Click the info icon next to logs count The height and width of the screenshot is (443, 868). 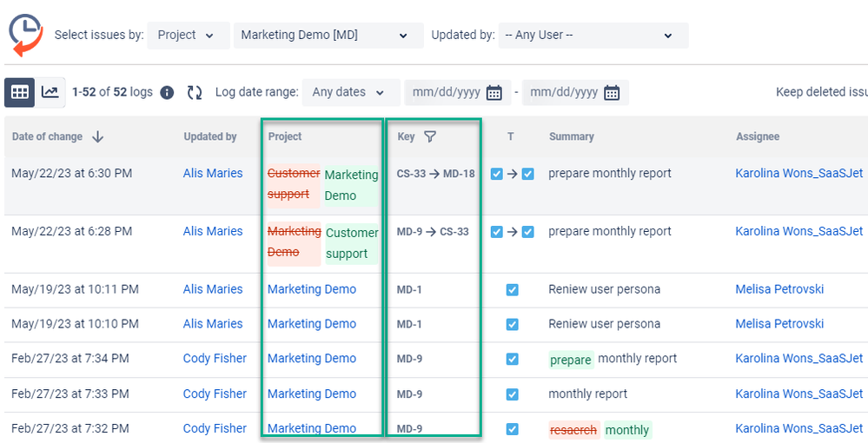167,92
